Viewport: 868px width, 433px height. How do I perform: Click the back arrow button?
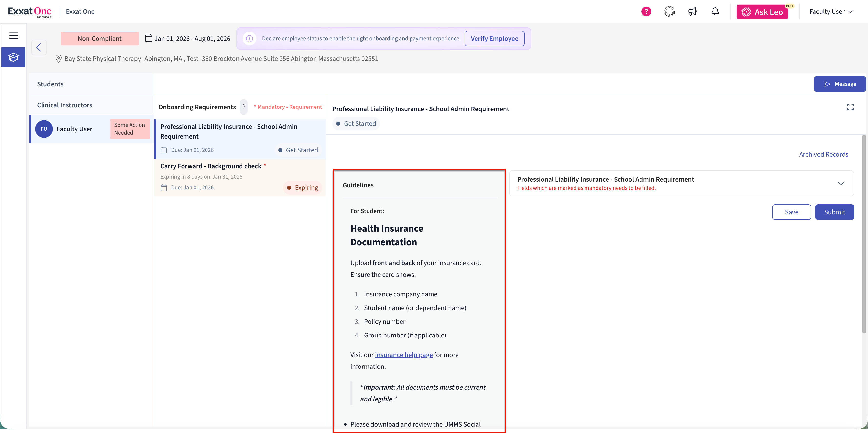39,47
